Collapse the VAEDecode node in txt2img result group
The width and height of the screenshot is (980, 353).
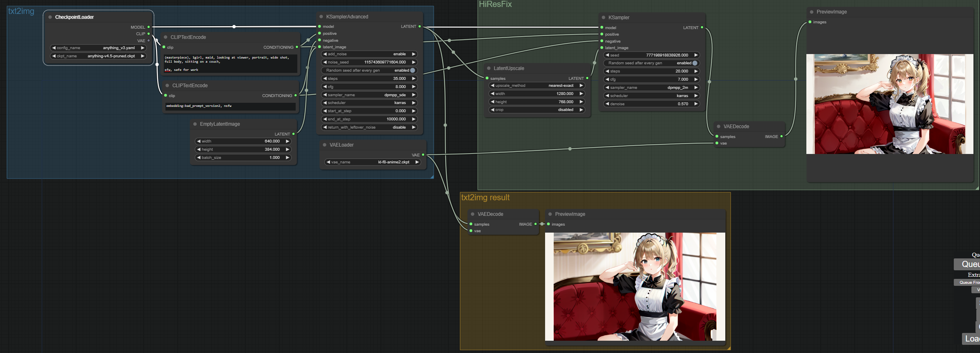[x=472, y=214]
